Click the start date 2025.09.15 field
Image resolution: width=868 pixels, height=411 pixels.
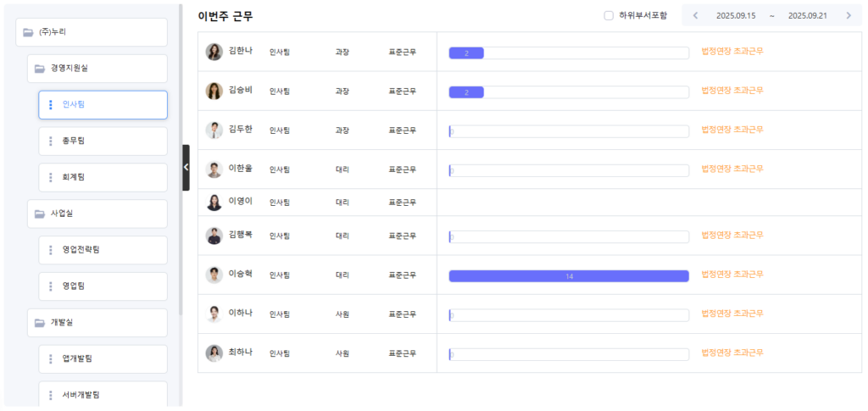(x=736, y=15)
